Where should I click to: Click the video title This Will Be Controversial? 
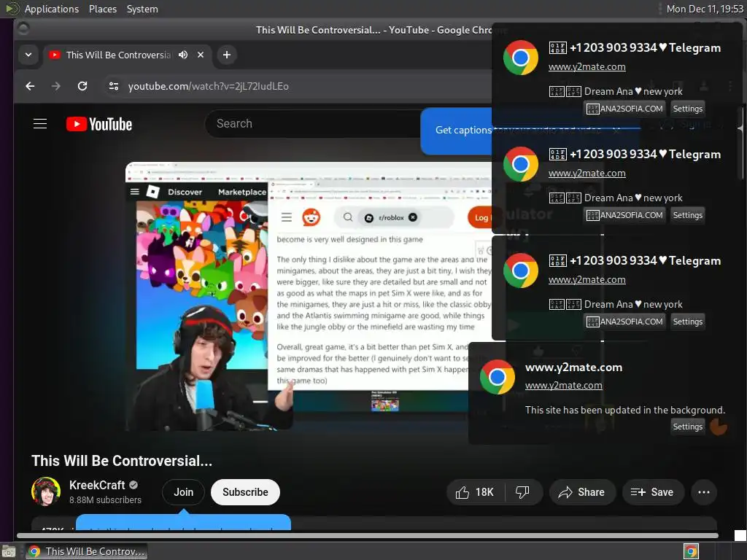click(122, 461)
